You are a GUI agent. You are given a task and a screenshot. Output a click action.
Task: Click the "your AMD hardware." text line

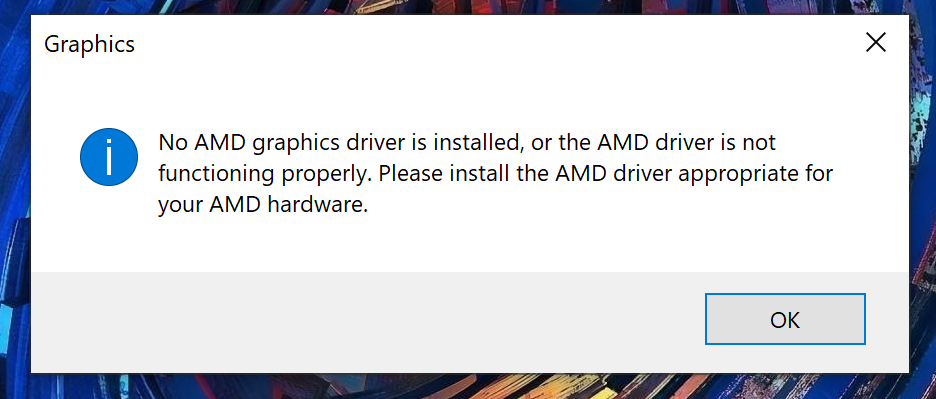(x=262, y=205)
